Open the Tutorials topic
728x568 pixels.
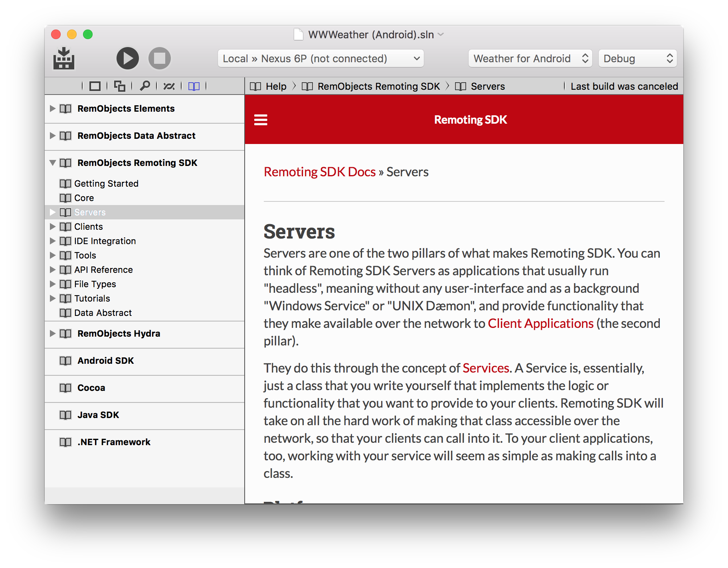(x=92, y=298)
